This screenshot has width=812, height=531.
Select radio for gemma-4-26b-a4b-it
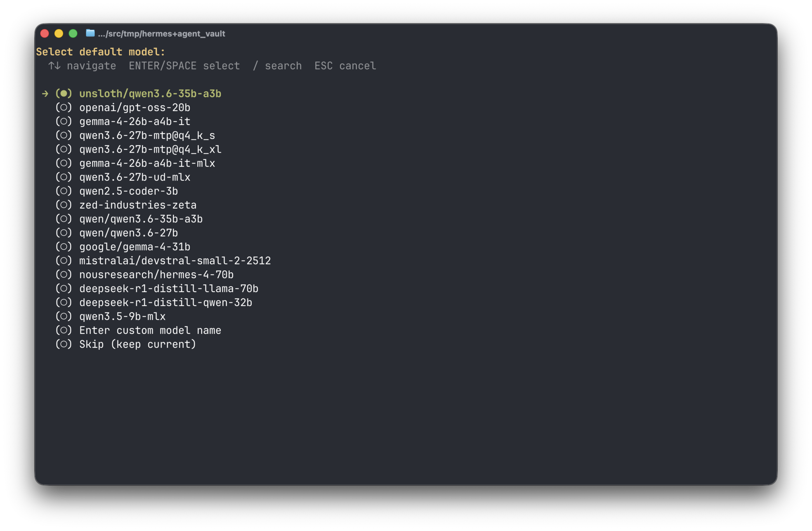pos(64,121)
